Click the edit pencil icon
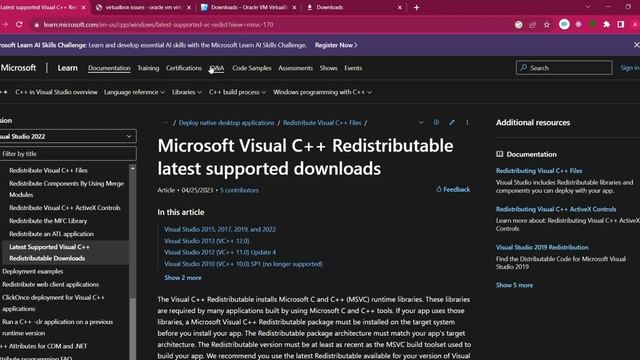The image size is (640, 360). 452,122
